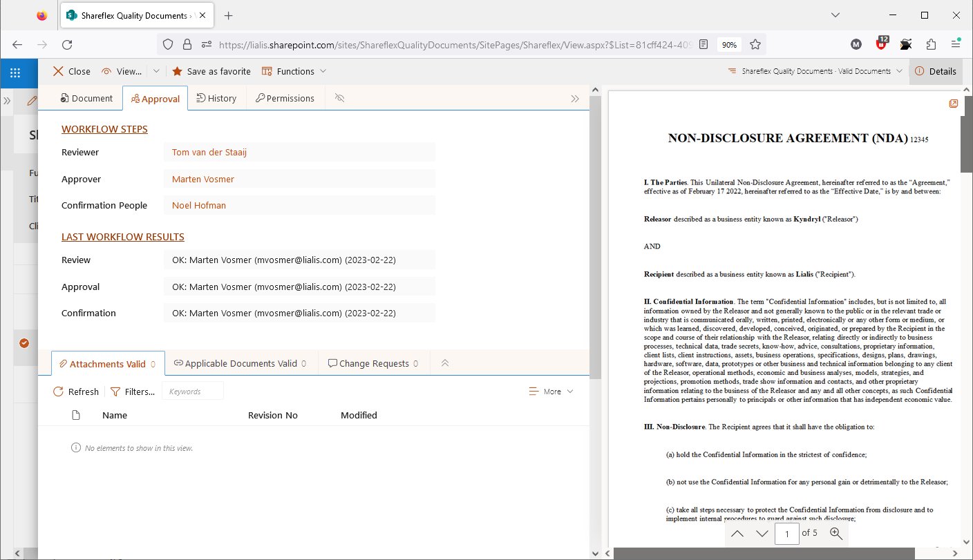Click the Firefox browser icon
Image resolution: width=973 pixels, height=560 pixels.
42,15
